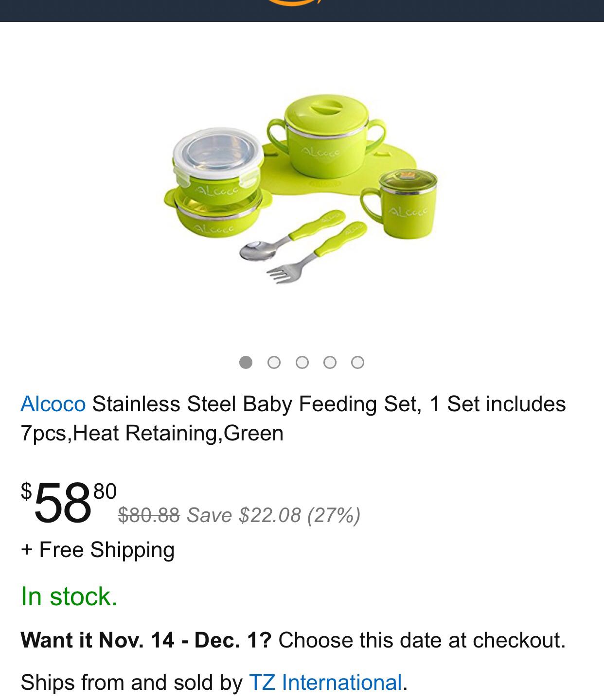The height and width of the screenshot is (700, 604).
Task: Go to the fifth image dot
Action: 358,363
